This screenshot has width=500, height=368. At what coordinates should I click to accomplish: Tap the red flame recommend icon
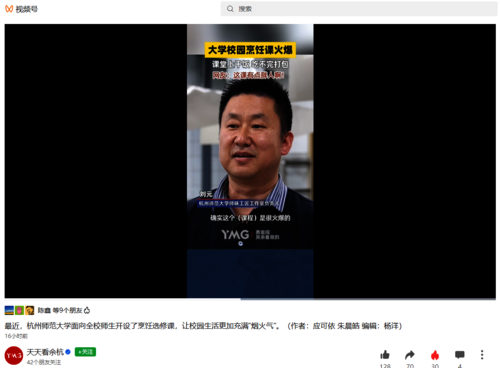435,355
